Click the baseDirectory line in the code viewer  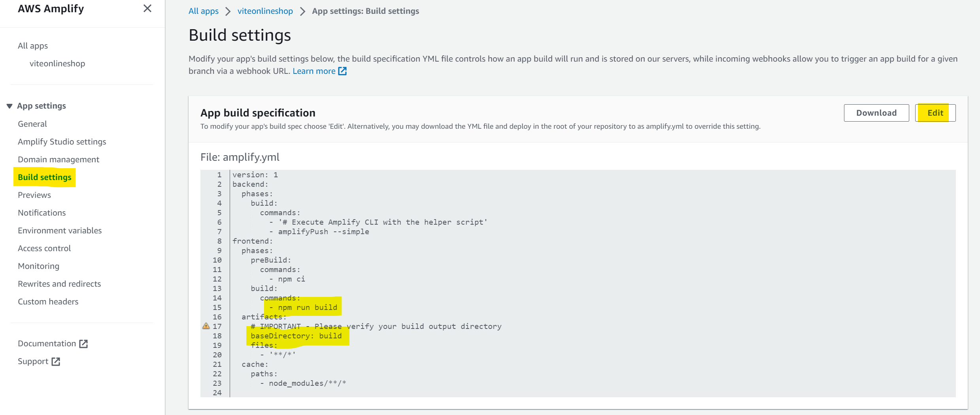(x=296, y=336)
